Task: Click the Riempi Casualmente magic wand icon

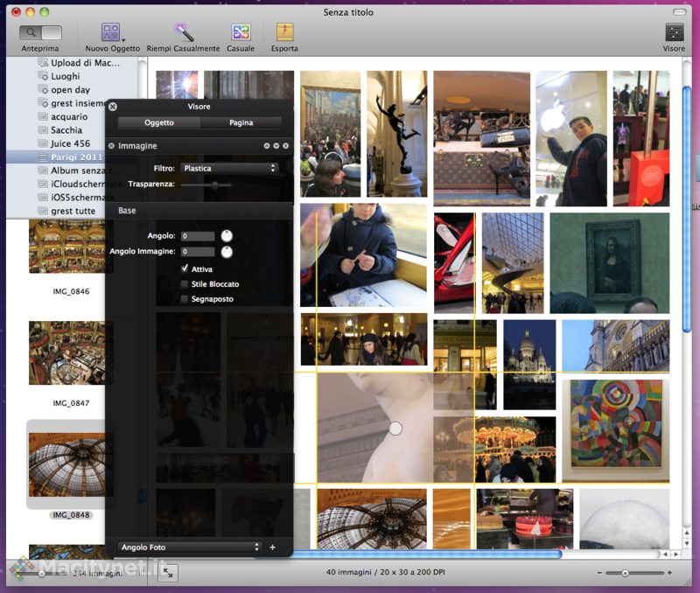Action: click(x=184, y=32)
